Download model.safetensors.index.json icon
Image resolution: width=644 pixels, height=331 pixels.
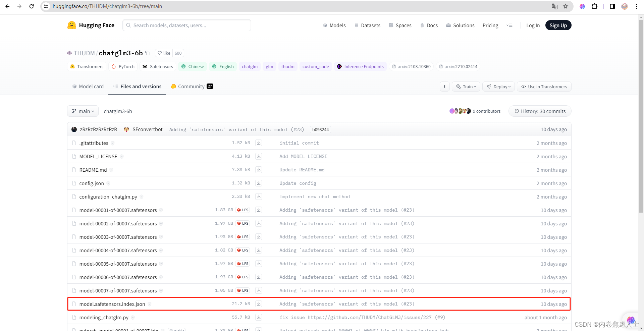259,304
